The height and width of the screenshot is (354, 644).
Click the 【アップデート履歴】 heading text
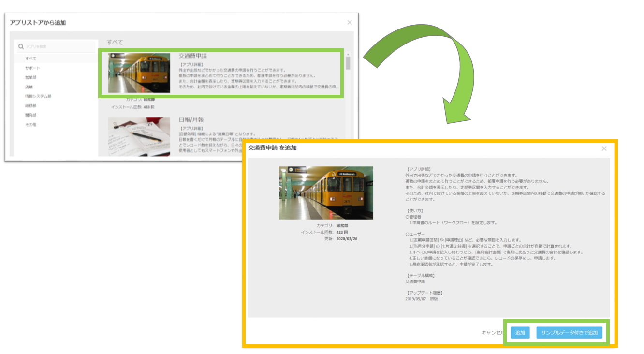click(424, 293)
